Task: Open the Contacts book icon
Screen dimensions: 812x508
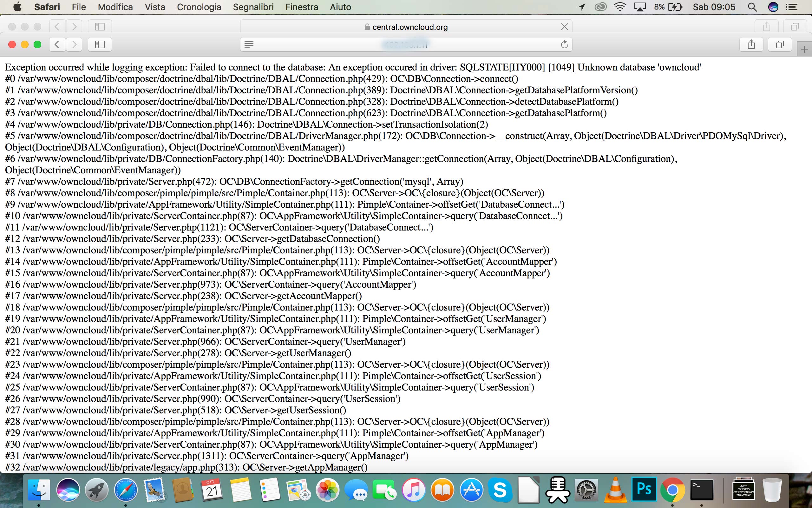Action: point(183,490)
